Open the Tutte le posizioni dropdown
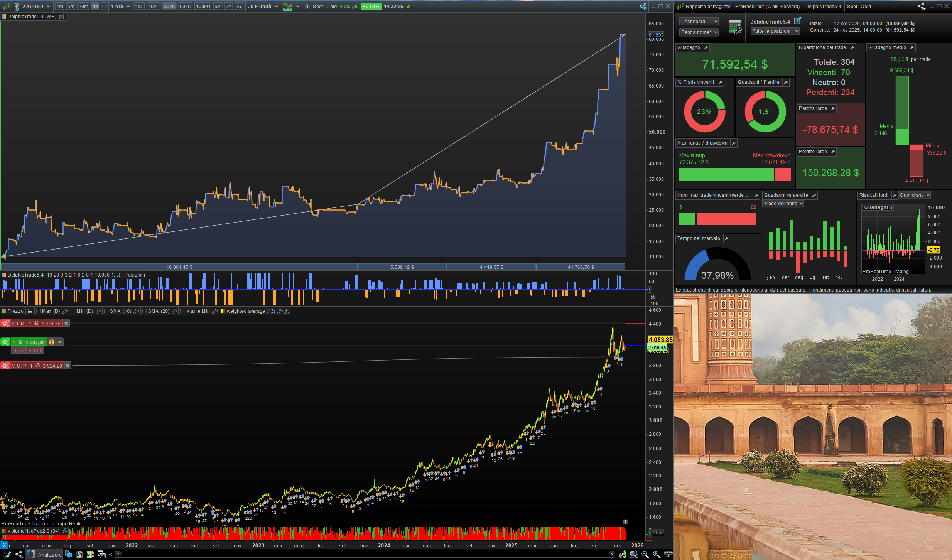952x560 pixels. pyautogui.click(x=775, y=31)
